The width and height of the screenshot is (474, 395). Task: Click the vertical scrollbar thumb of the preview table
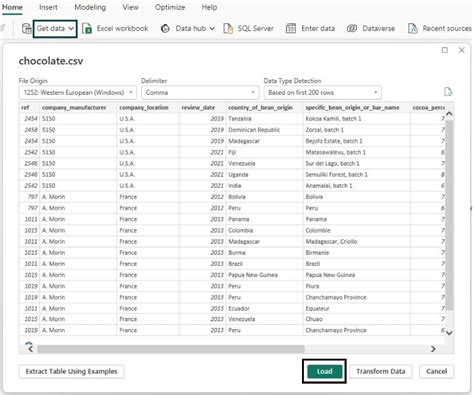coord(449,215)
